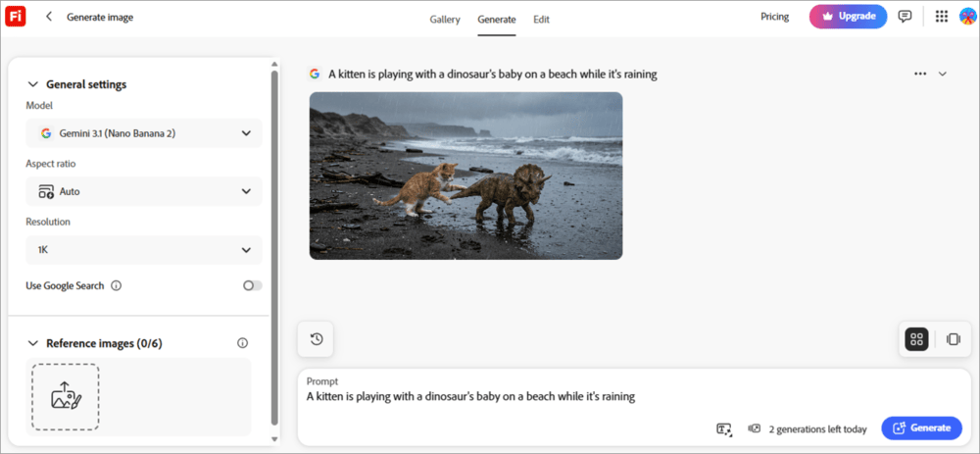Collapse the Reference images section
Image resolution: width=980 pixels, height=454 pixels.
point(33,343)
